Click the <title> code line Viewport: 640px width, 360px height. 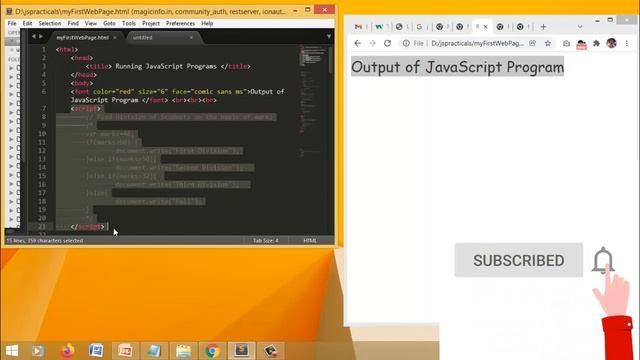tap(168, 67)
